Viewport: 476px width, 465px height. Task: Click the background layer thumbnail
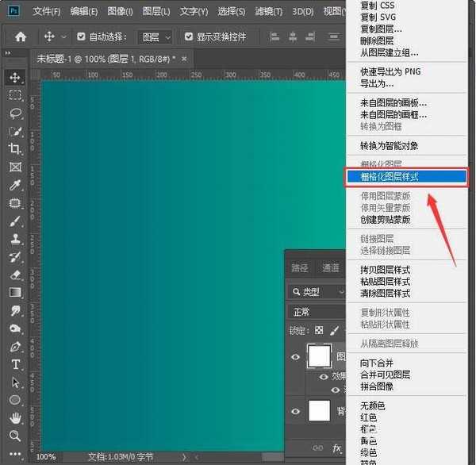coord(319,410)
